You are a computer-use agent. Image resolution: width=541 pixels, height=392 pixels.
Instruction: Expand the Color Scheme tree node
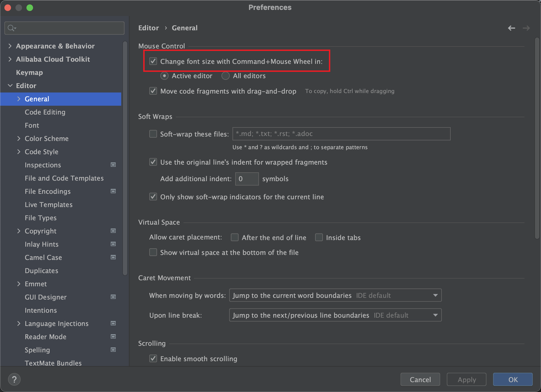19,138
